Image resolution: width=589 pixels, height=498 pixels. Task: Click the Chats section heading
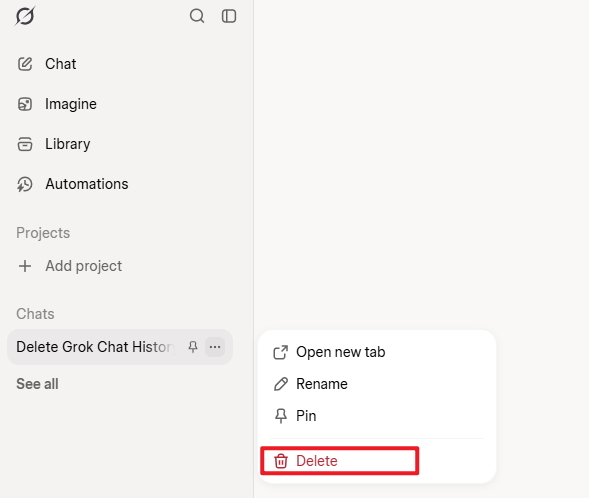click(35, 314)
